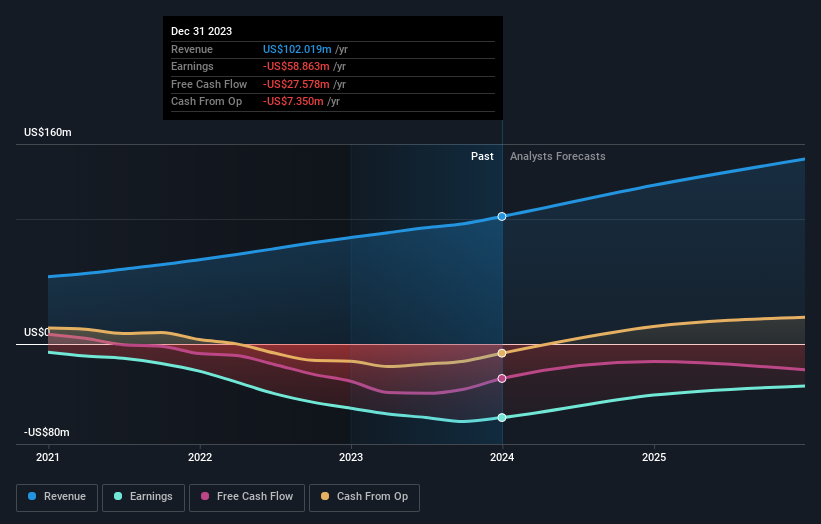
Task: Click the -US$27.578m free cash flow value
Action: pyautogui.click(x=296, y=84)
